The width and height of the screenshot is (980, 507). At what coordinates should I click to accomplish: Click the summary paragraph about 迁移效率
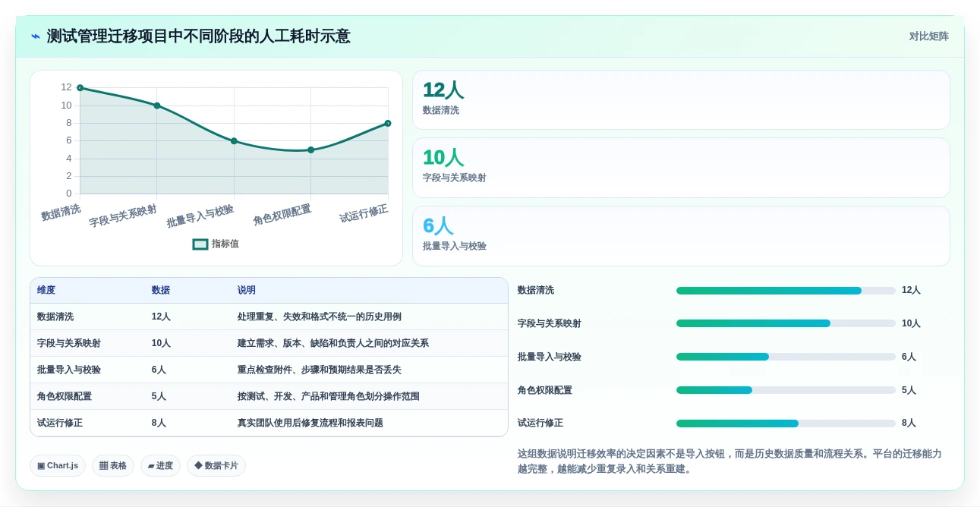730,461
